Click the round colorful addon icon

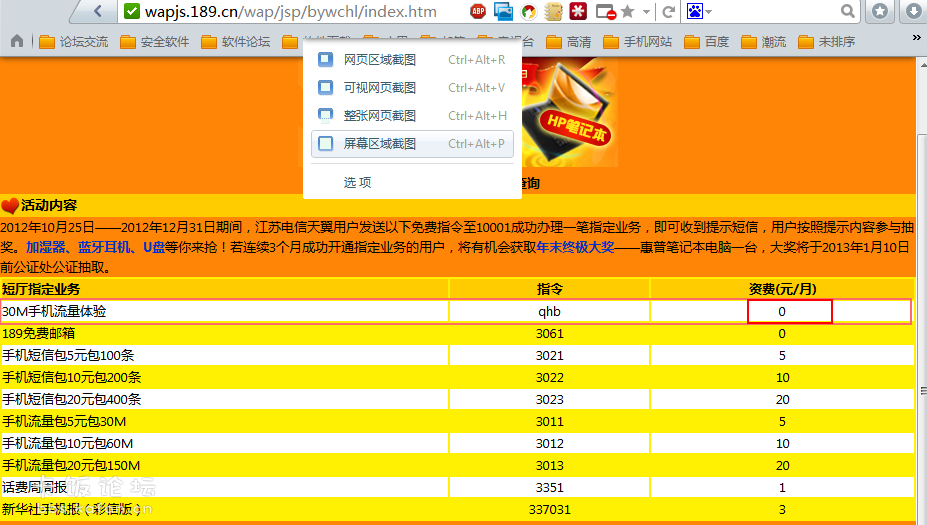[x=529, y=11]
